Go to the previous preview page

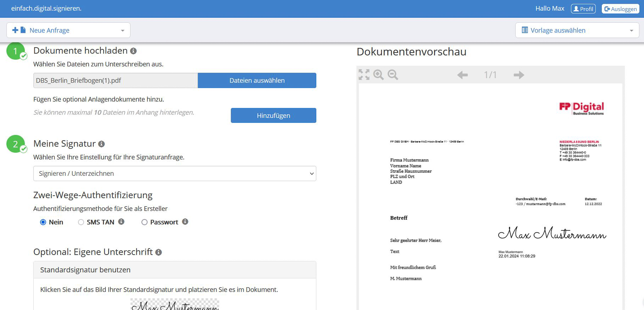[x=463, y=75]
